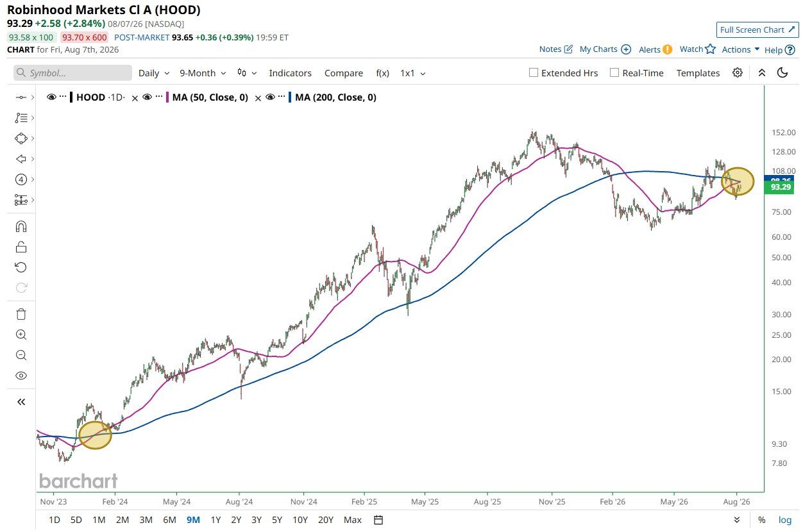
Task: Select the measurement/projection tool icon
Action: pyautogui.click(x=21, y=200)
